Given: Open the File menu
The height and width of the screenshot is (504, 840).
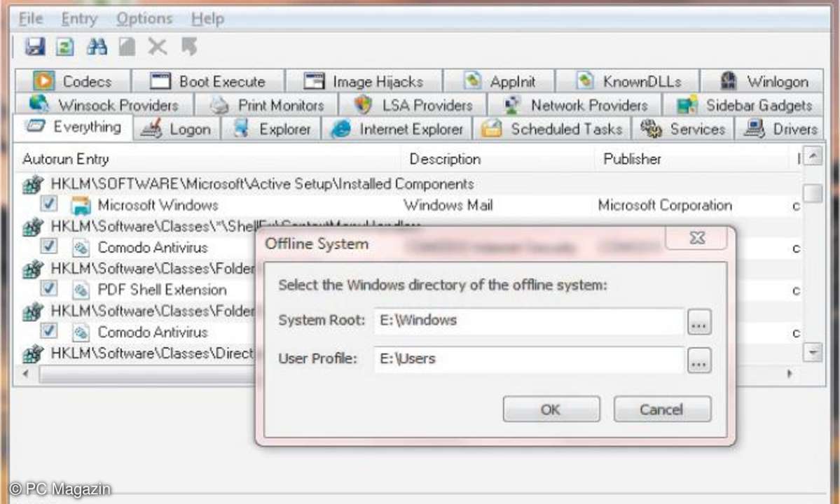Looking at the screenshot, I should [x=31, y=19].
